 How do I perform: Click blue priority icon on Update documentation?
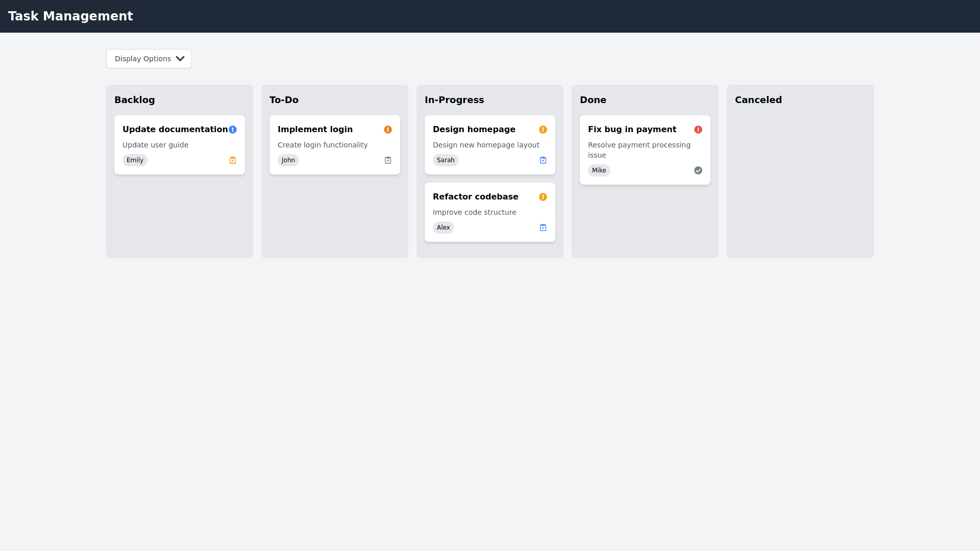[233, 130]
